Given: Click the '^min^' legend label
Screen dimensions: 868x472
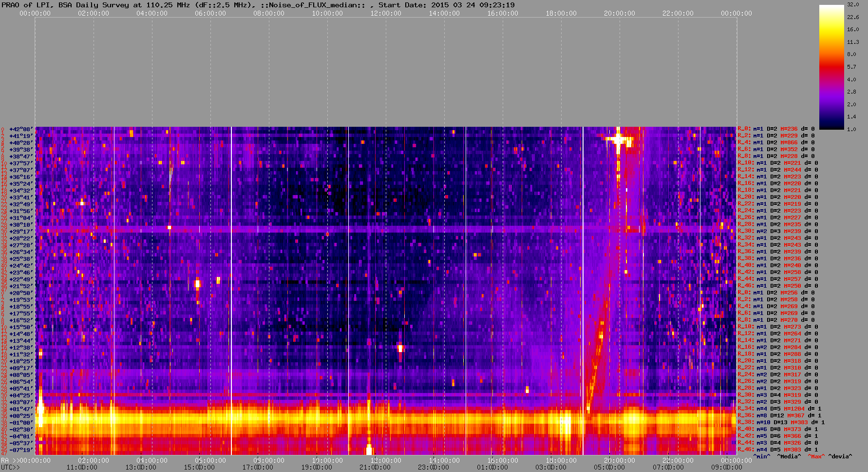Looking at the screenshot, I should (762, 457).
